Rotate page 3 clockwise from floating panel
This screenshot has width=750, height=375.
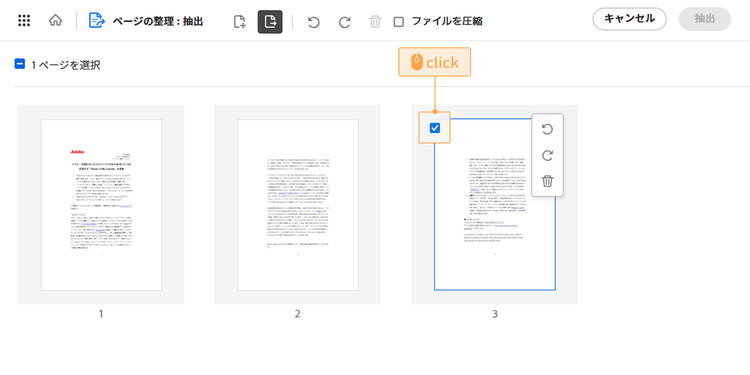547,155
